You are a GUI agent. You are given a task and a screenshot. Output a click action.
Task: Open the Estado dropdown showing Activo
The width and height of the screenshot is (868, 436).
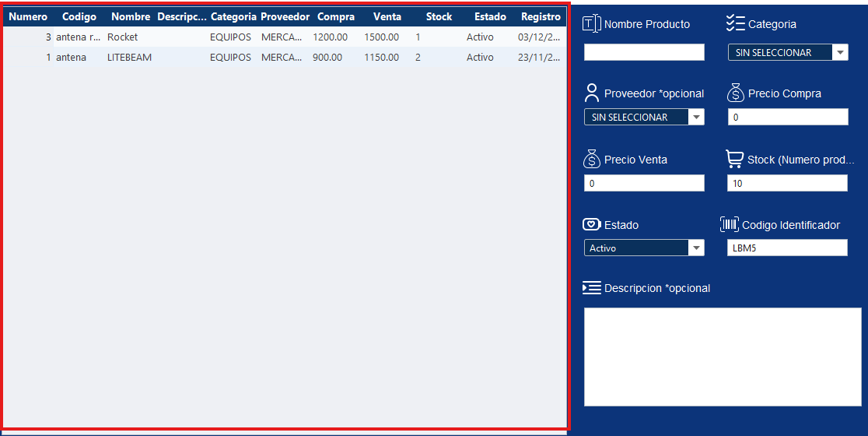tap(696, 248)
